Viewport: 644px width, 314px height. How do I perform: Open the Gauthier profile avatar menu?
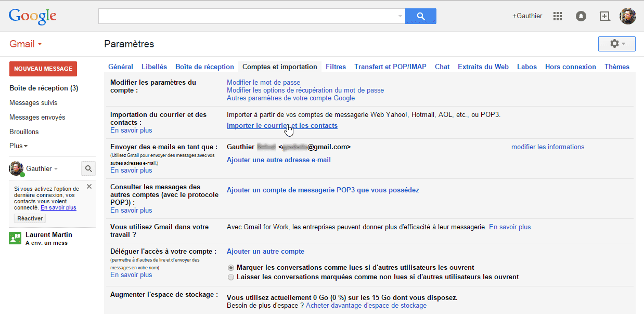pos(628,16)
